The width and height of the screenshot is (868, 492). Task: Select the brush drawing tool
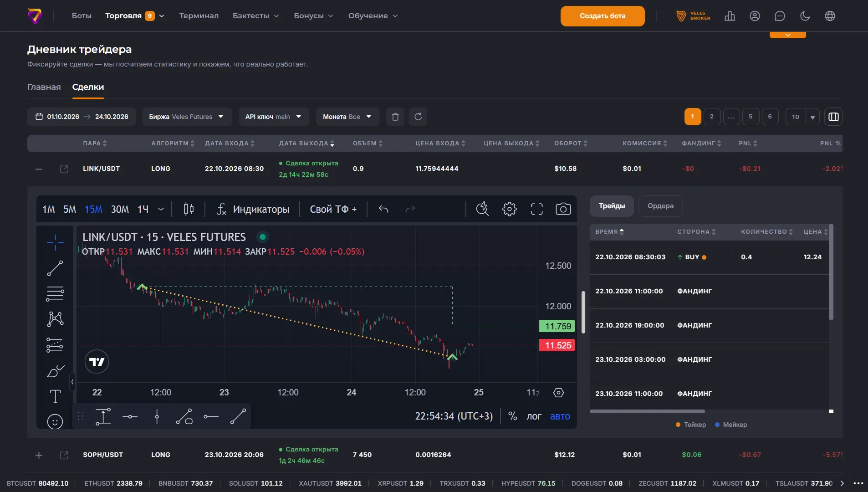pyautogui.click(x=55, y=371)
